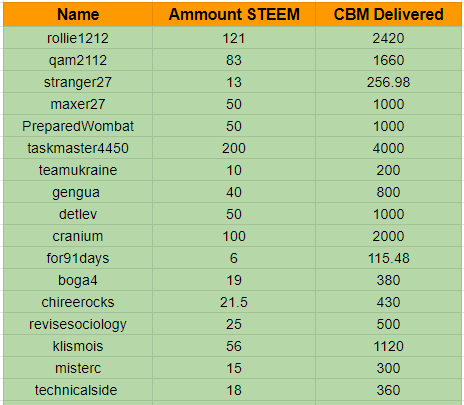Select the Ammount STEEM header cell

[x=234, y=15]
